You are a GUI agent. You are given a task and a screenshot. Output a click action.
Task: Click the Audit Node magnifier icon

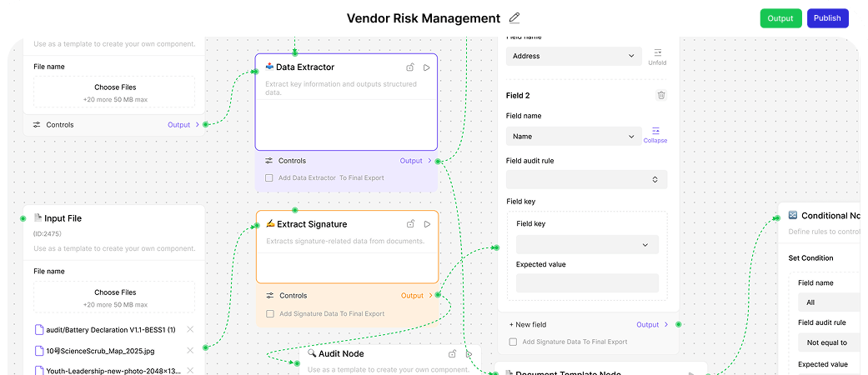coord(312,352)
